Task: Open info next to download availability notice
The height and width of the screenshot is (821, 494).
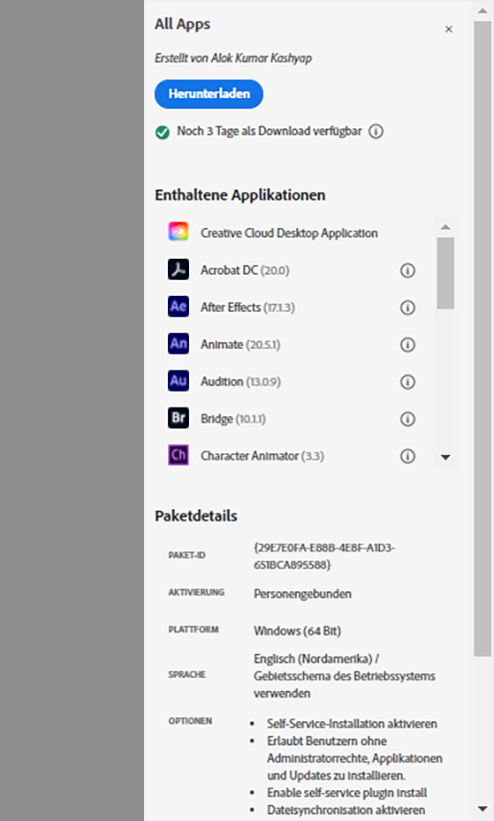Action: pos(376,131)
